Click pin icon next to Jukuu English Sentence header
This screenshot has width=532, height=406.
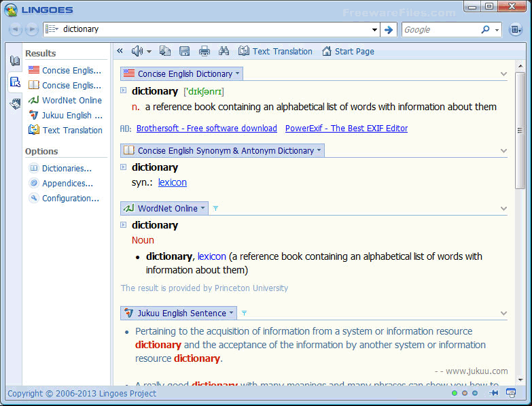[244, 313]
